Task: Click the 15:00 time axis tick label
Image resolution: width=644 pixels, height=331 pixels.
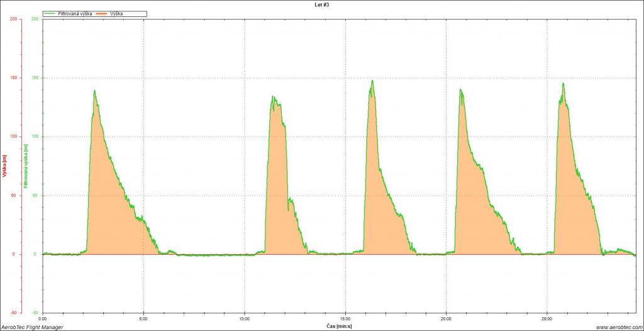Action: [345, 319]
